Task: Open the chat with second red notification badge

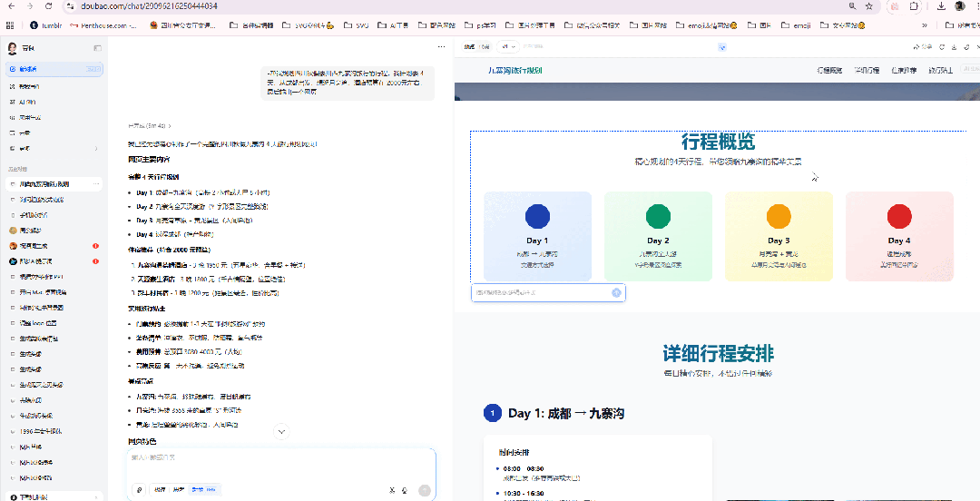Action: click(x=54, y=261)
